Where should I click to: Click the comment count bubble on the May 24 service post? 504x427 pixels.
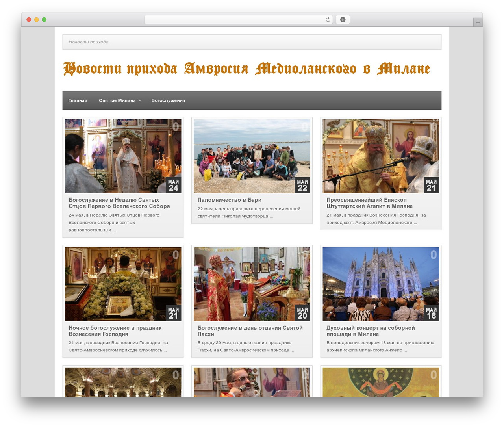pos(176,127)
